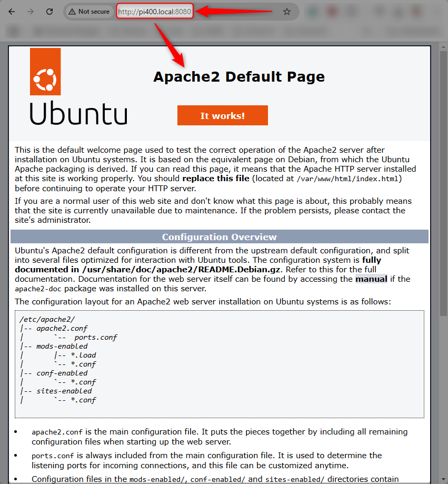Screen dimensions: 448x484
Task: Click the browser forward arrow
Action: tap(30, 12)
